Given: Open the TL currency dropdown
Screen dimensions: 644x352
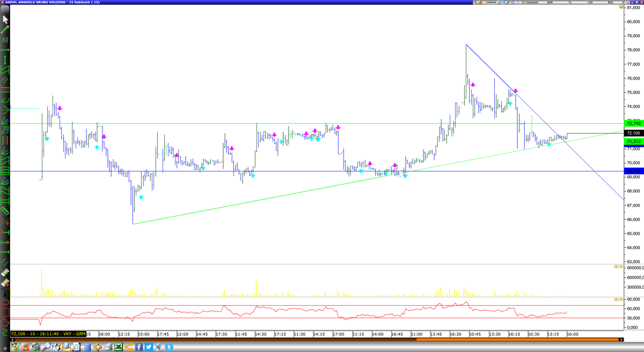Looking at the screenshot, I should (570, 2).
